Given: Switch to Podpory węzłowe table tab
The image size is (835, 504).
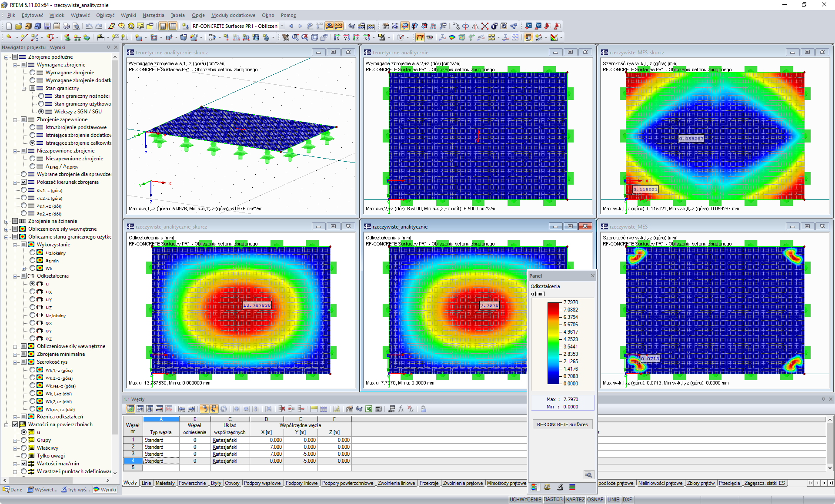Looking at the screenshot, I should [x=262, y=483].
